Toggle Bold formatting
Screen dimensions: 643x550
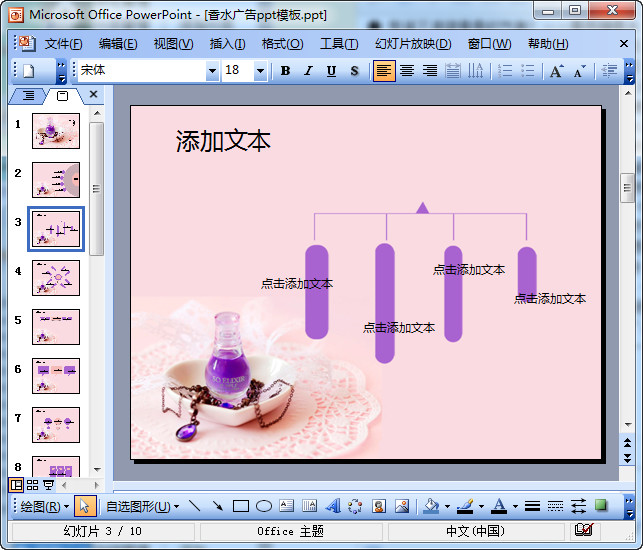[285, 71]
